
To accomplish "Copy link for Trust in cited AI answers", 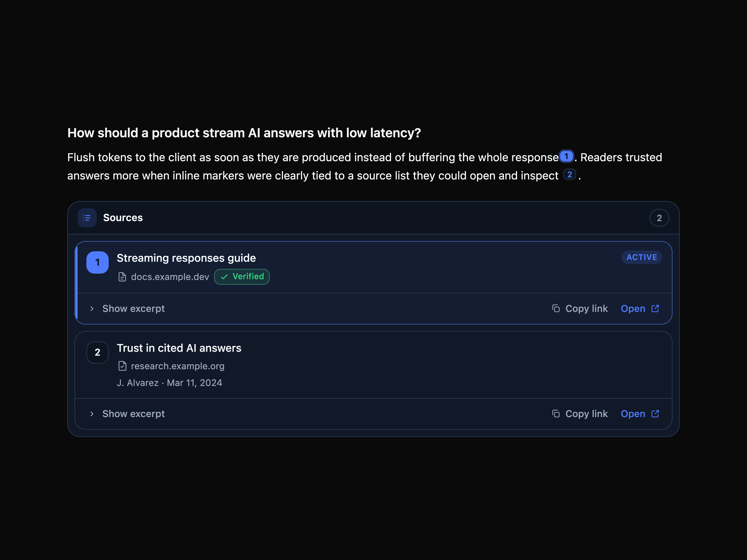I will click(x=580, y=414).
